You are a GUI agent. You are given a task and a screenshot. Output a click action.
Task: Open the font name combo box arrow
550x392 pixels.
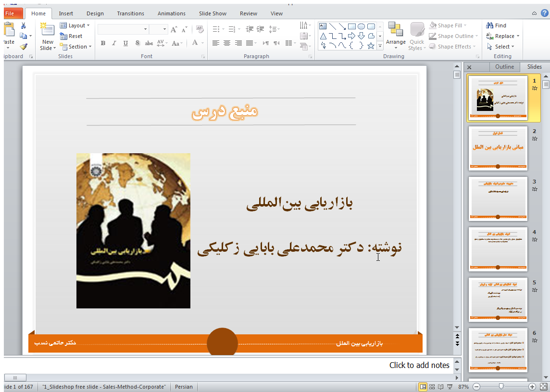pos(145,29)
